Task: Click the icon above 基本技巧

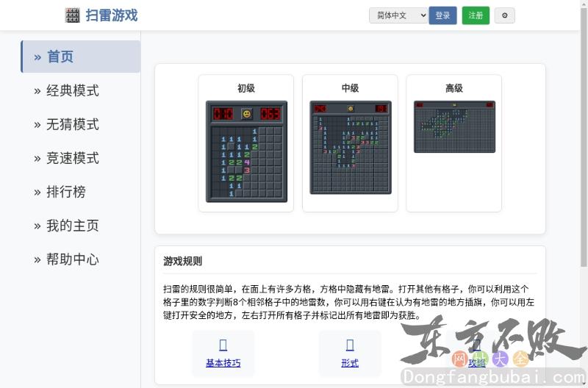Action: coord(223,345)
